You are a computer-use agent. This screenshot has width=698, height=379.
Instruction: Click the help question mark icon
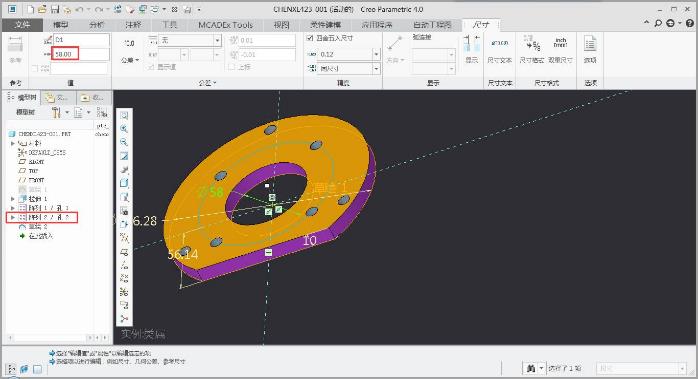pos(689,23)
